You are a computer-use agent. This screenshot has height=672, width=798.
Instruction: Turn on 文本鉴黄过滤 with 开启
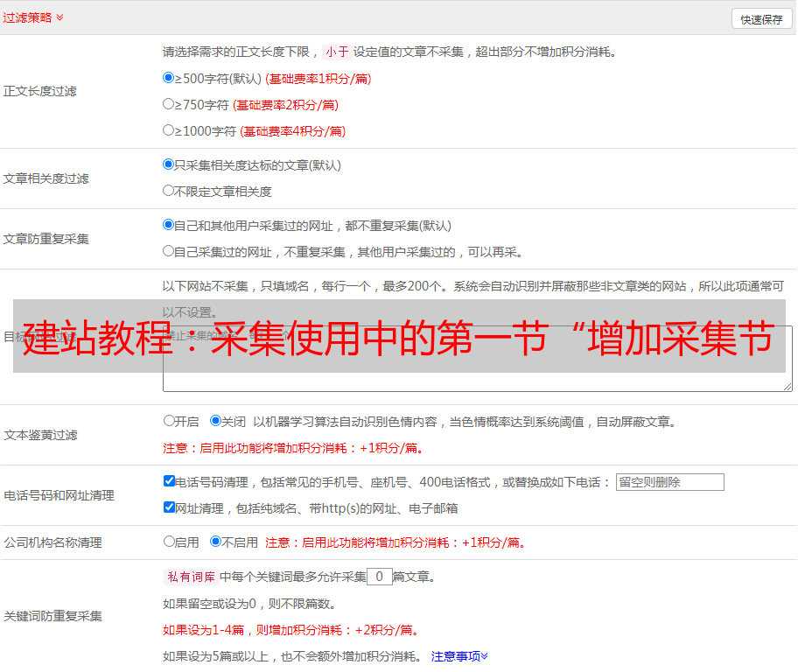[170, 421]
